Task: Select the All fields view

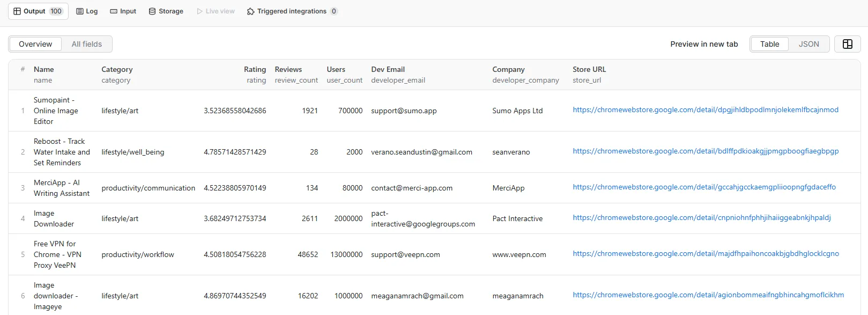Action: 87,44
